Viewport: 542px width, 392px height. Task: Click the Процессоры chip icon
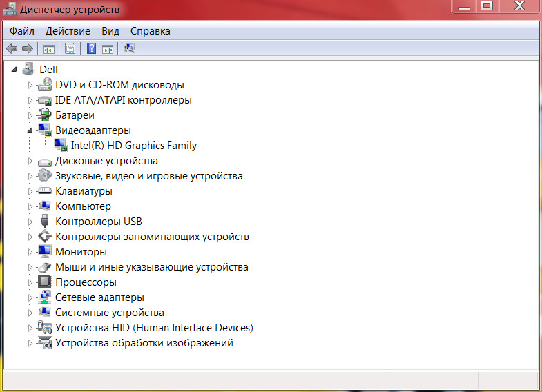point(45,282)
